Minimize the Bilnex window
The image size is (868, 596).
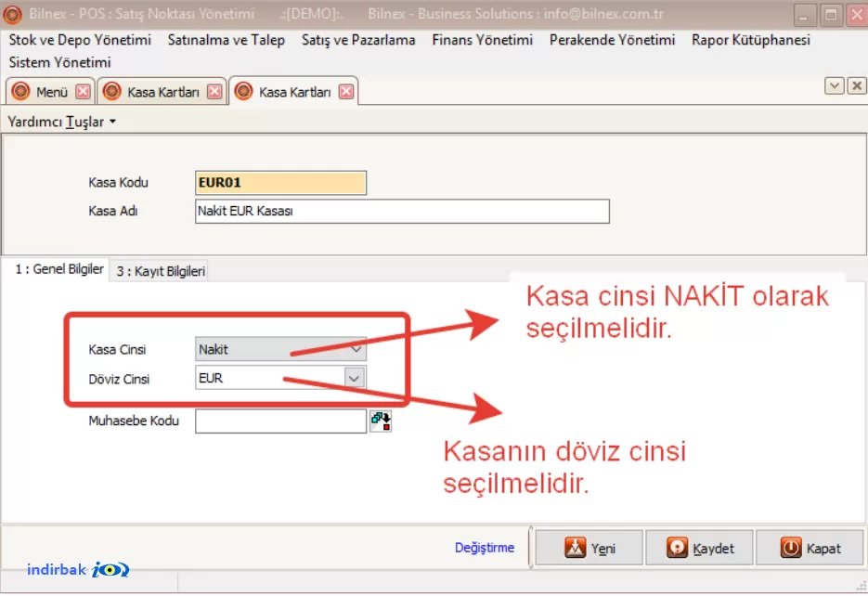pos(806,15)
